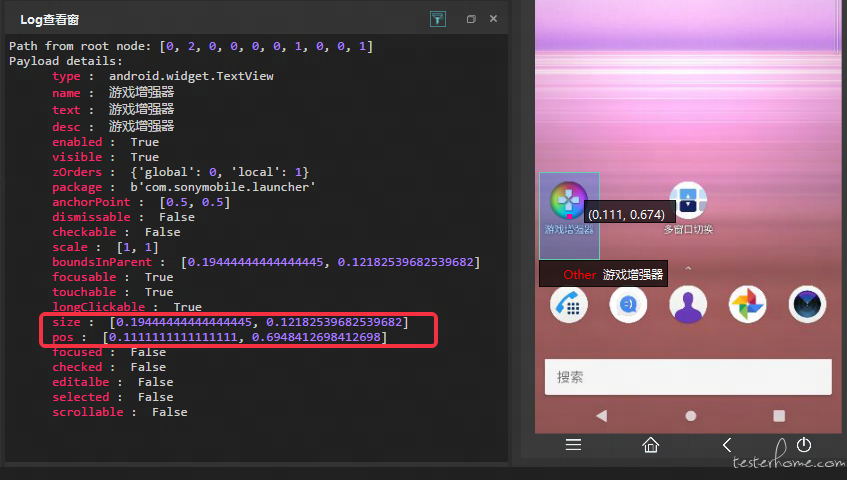The height and width of the screenshot is (480, 847).
Task: Click the 'size' value row
Action: click(230, 322)
